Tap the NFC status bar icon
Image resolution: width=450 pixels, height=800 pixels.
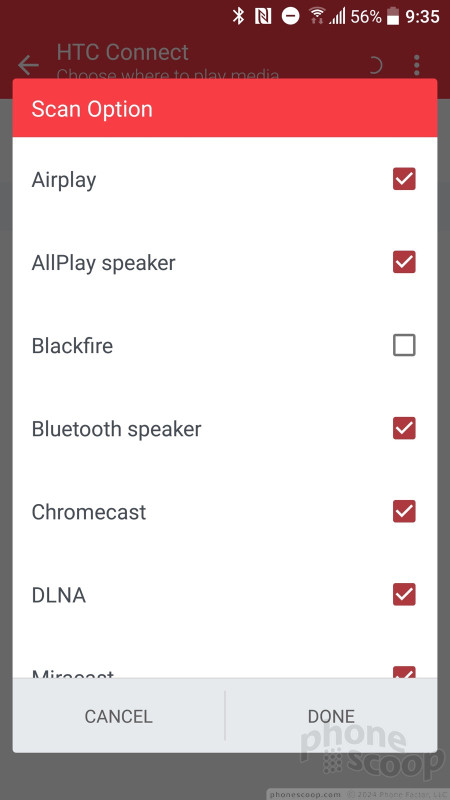(263, 16)
